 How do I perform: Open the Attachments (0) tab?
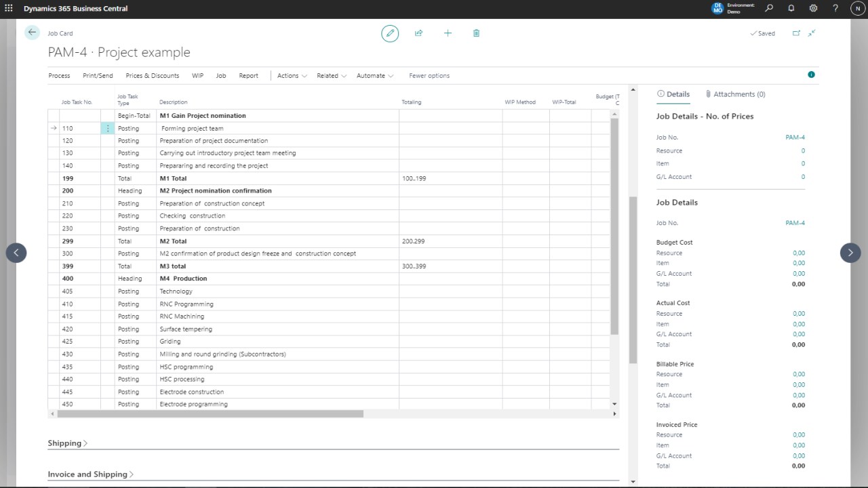(735, 94)
